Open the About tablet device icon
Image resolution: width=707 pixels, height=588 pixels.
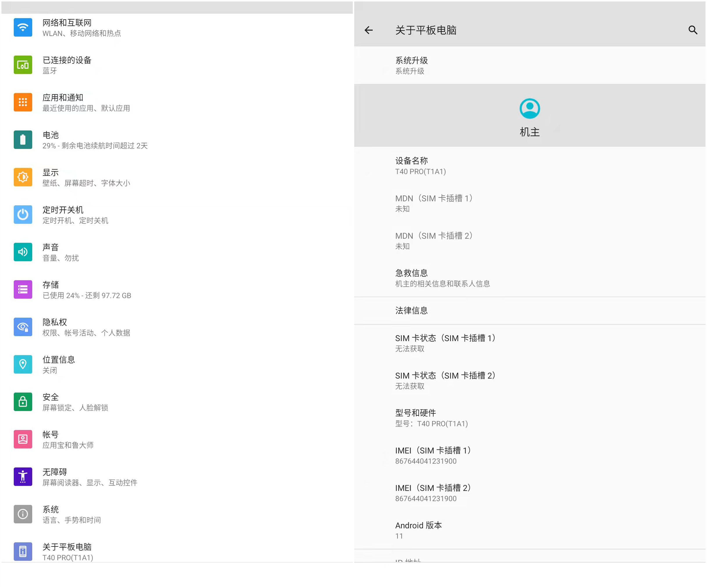point(23,551)
